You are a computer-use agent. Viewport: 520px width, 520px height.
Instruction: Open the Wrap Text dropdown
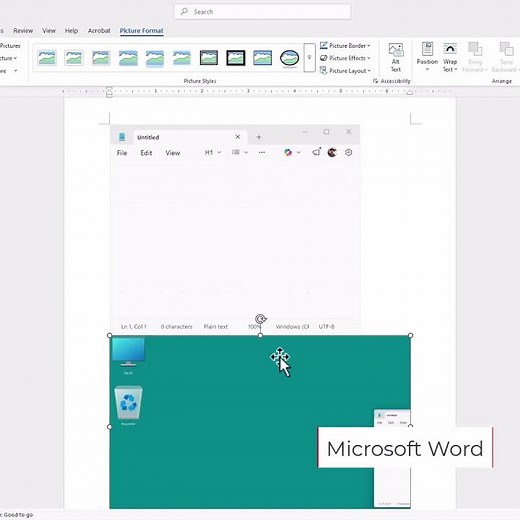[450, 57]
